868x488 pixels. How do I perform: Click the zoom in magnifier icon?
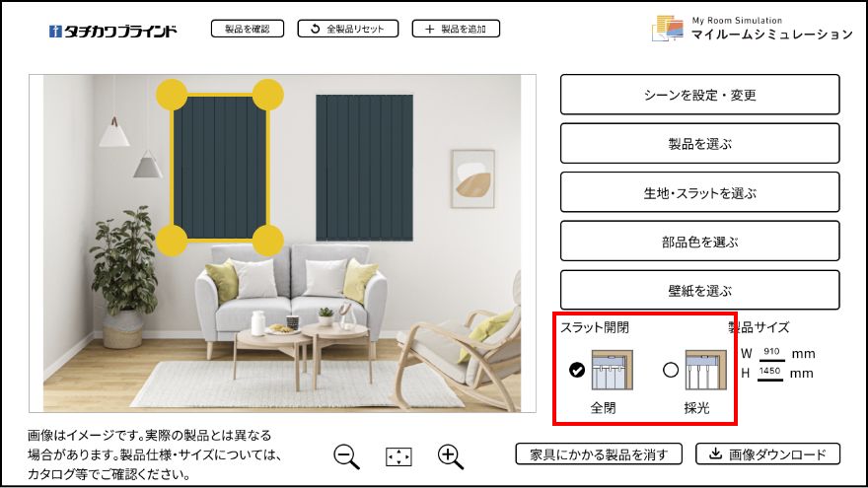click(x=450, y=457)
